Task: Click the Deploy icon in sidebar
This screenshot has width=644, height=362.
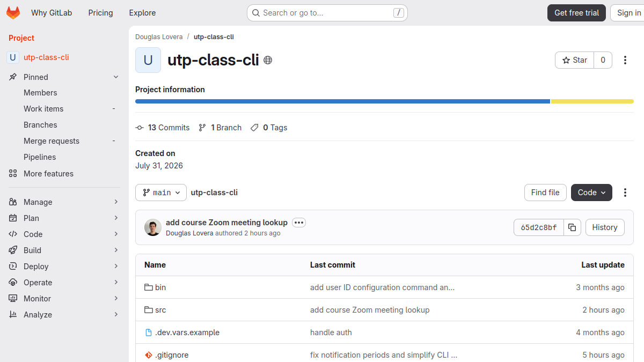Action: [13, 267]
